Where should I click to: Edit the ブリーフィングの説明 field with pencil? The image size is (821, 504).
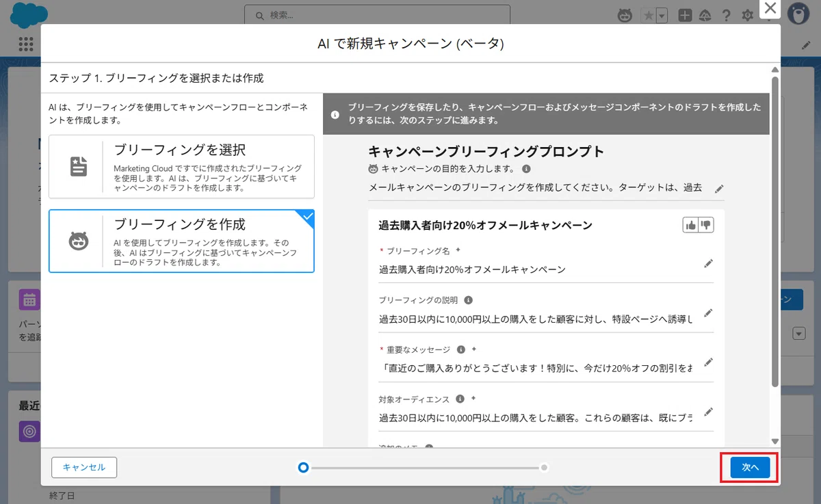(x=708, y=313)
